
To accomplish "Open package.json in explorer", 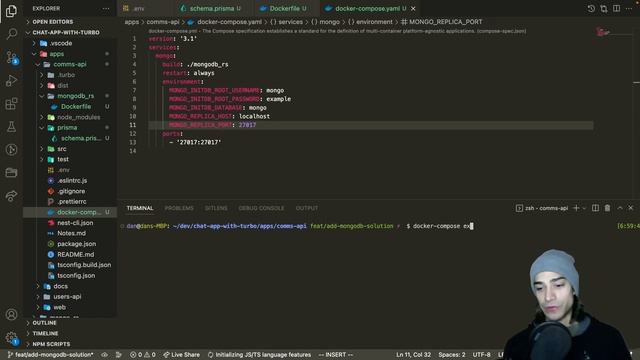I will click(76, 244).
